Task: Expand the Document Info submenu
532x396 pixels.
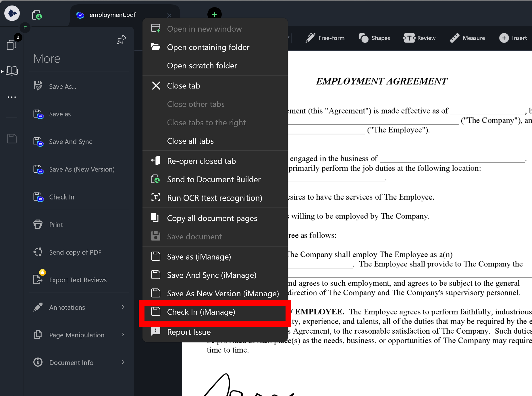Action: point(71,362)
